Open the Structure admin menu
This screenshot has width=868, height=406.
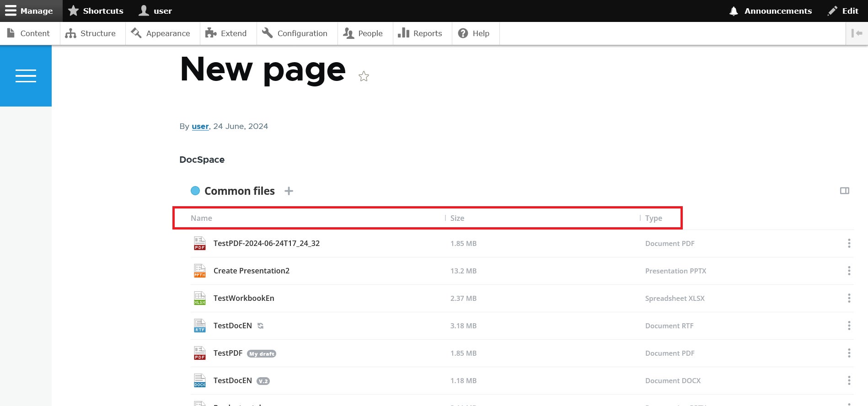93,33
